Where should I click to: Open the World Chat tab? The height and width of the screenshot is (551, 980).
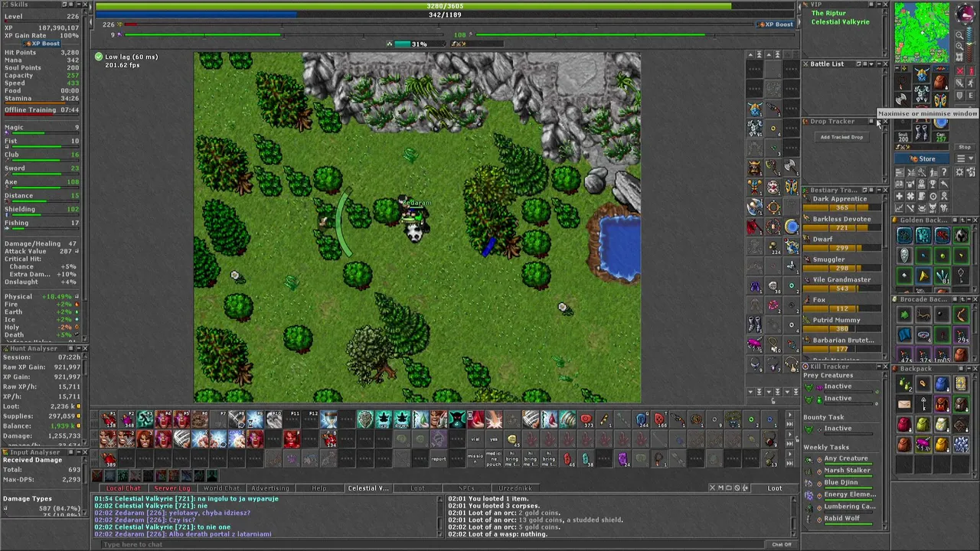221,488
